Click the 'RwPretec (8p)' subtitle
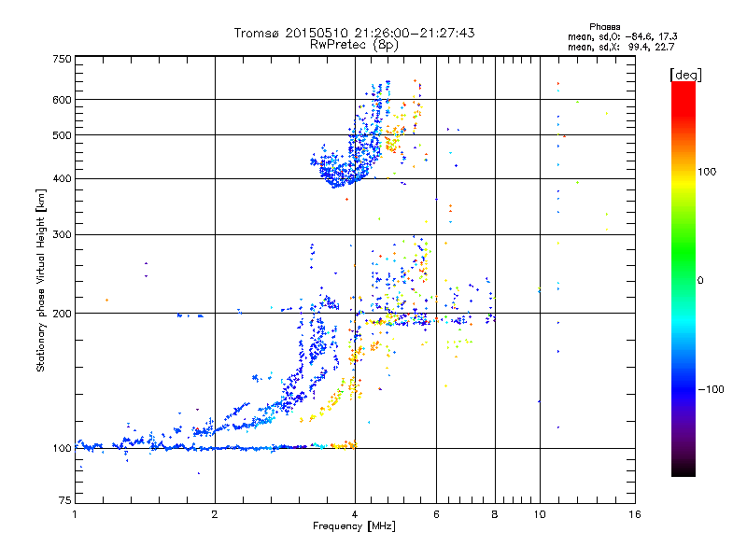Viewport: 747px width, 560px height. click(x=354, y=45)
